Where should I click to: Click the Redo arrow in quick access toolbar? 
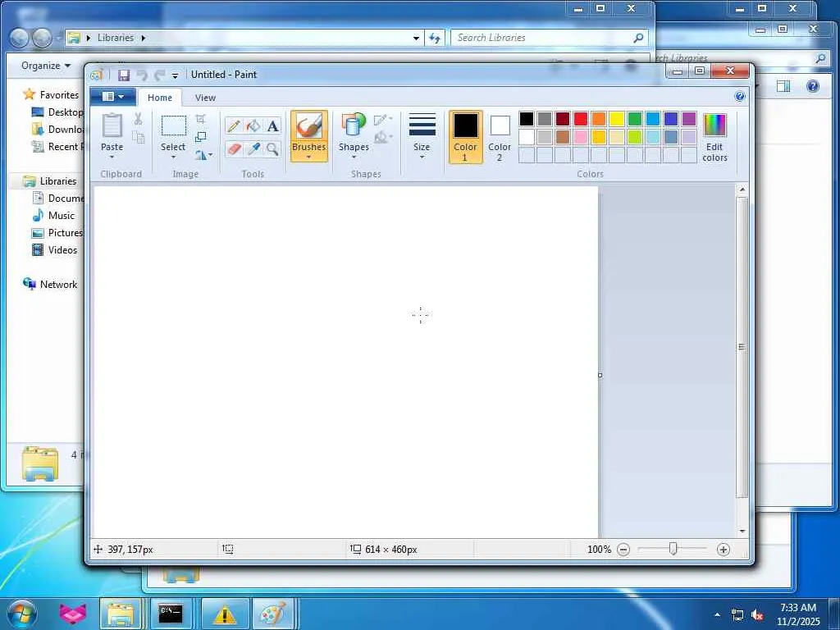159,75
